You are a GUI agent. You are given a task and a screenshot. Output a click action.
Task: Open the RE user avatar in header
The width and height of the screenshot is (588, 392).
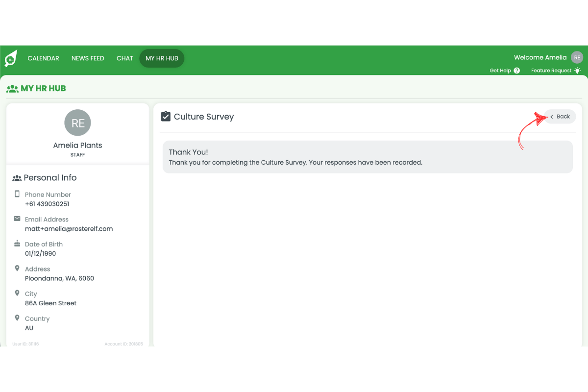pyautogui.click(x=577, y=57)
